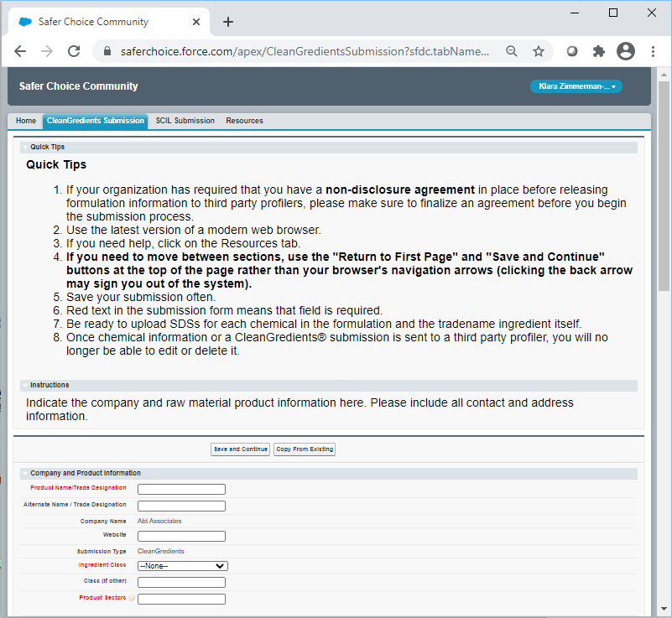Open Chrome three-dot menu
This screenshot has width=672, height=618.
tap(653, 51)
